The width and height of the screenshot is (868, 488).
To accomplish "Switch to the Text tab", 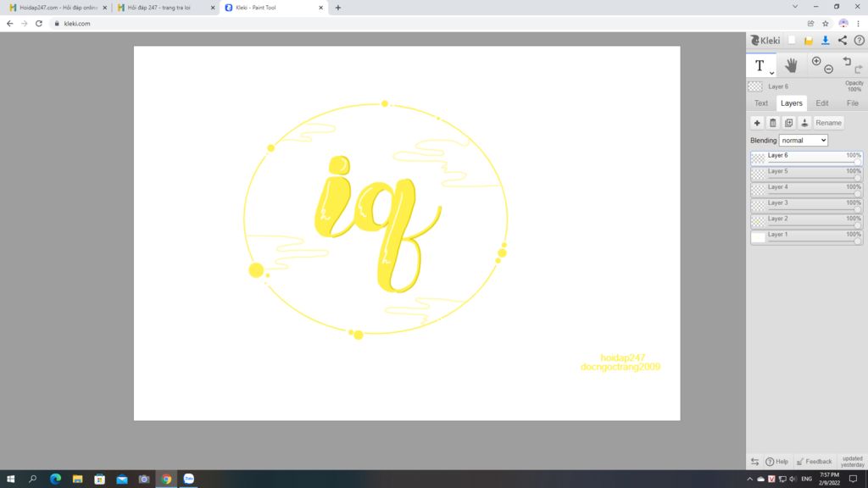I will [x=761, y=103].
